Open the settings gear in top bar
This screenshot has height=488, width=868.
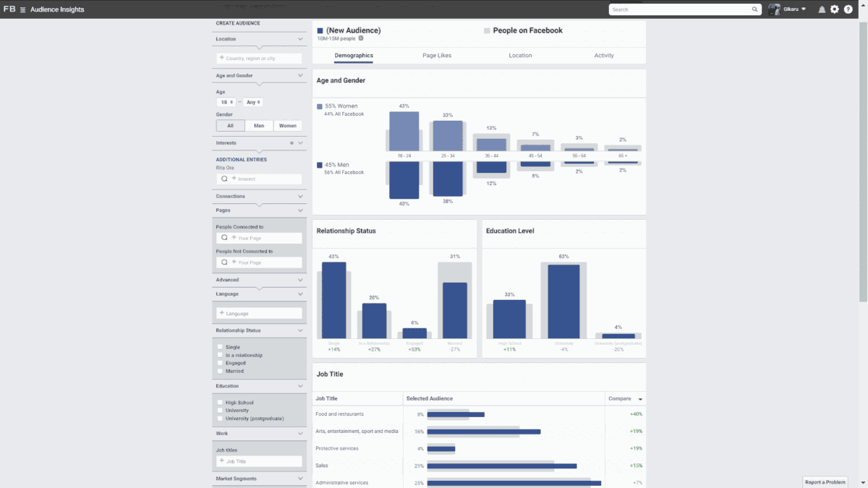(835, 9)
